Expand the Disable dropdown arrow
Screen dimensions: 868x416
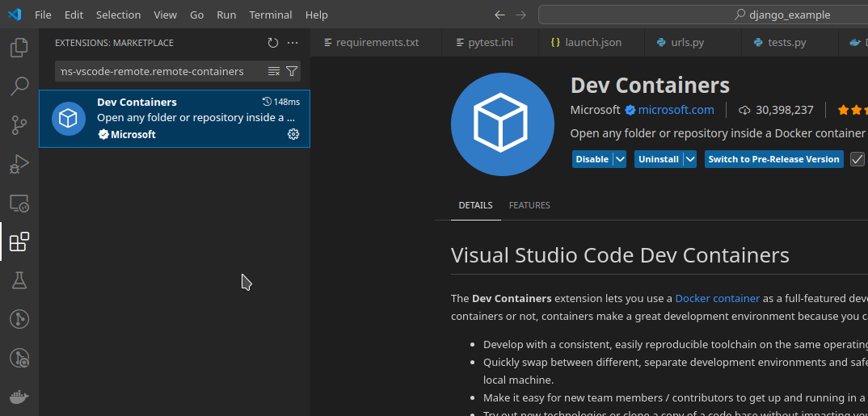(620, 159)
